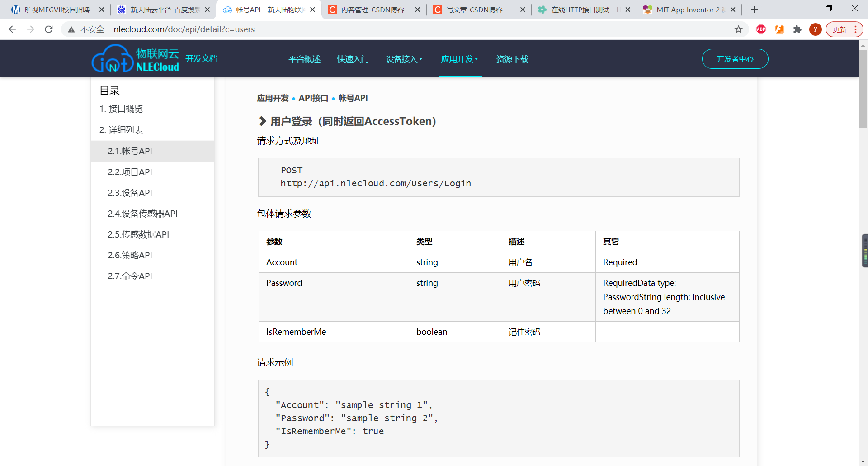The image size is (868, 466).
Task: Bookmark this page with the star icon
Action: point(739,29)
